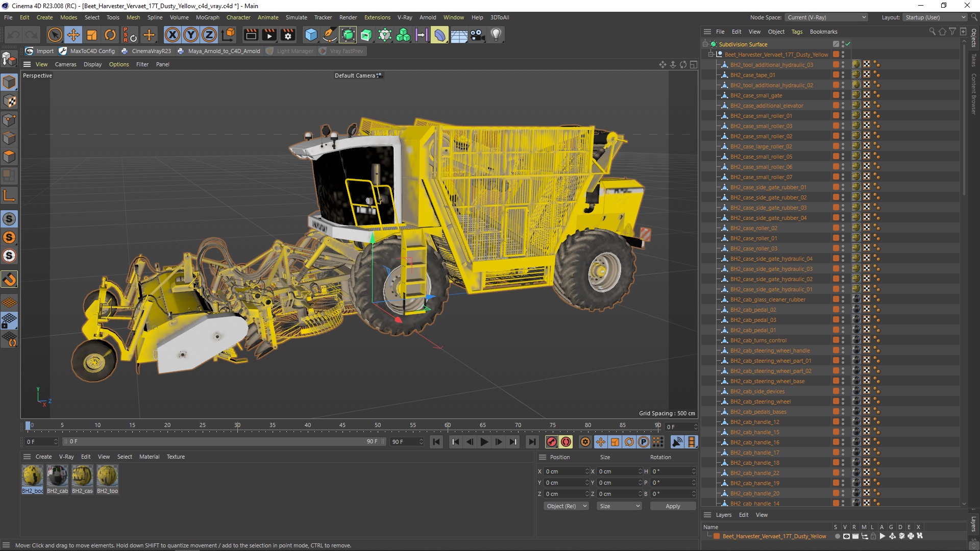Image resolution: width=980 pixels, height=551 pixels.
Task: Click the Record Active Objects button
Action: point(551,442)
